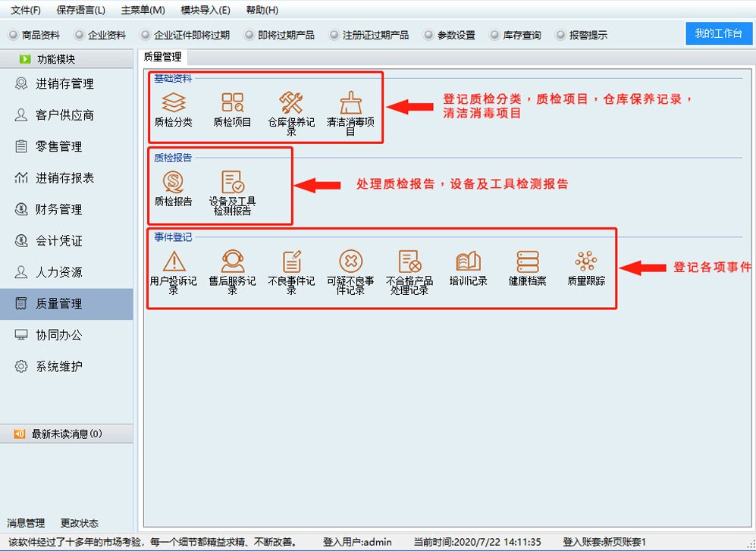
Task: Click the 事件登记 section heading
Action: tap(173, 236)
